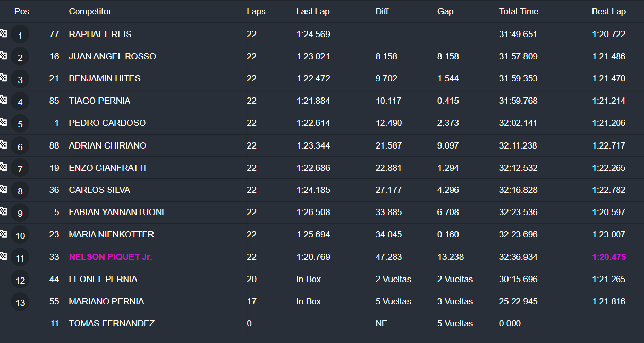This screenshot has width=644, height=343.
Task: Select position 12 circle badge
Action: pos(20,280)
